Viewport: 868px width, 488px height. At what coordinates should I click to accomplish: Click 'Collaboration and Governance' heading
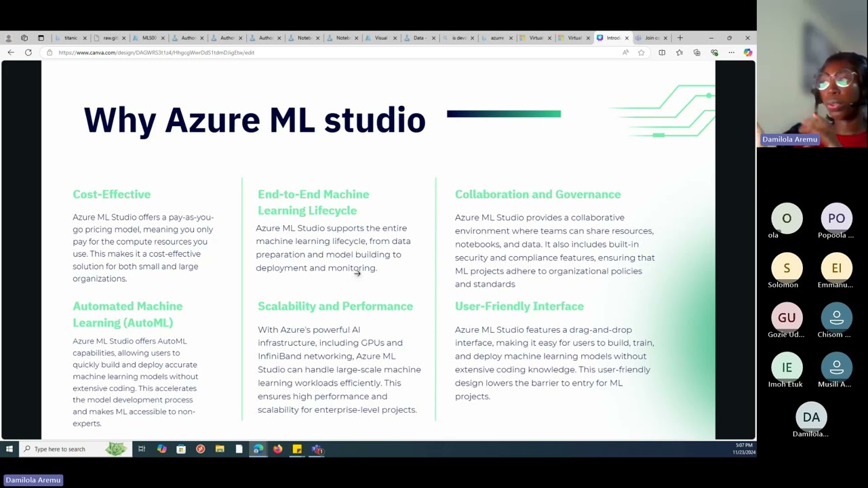tap(538, 195)
